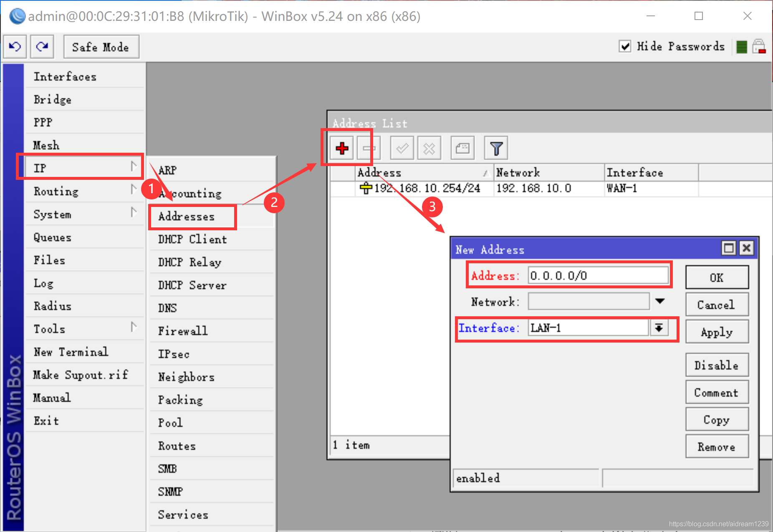Screen dimensions: 773x532
Task: Open Files from the sidebar menu
Action: 85,260
